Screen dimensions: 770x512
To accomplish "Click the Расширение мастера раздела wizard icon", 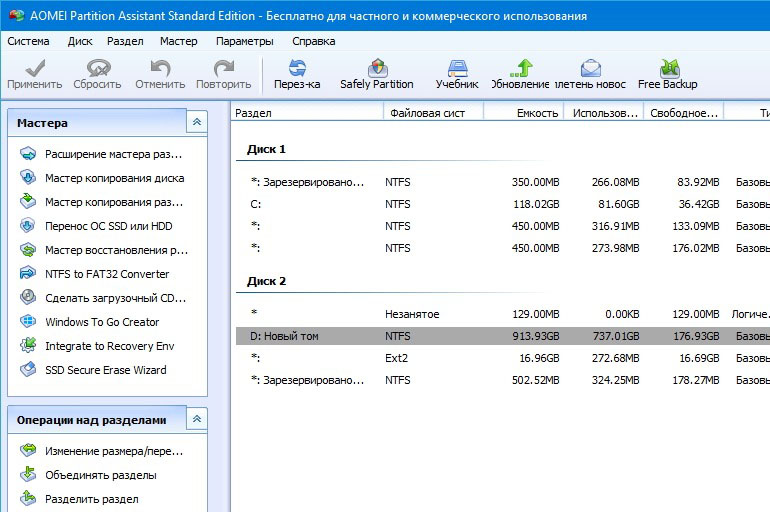I will pos(28,154).
